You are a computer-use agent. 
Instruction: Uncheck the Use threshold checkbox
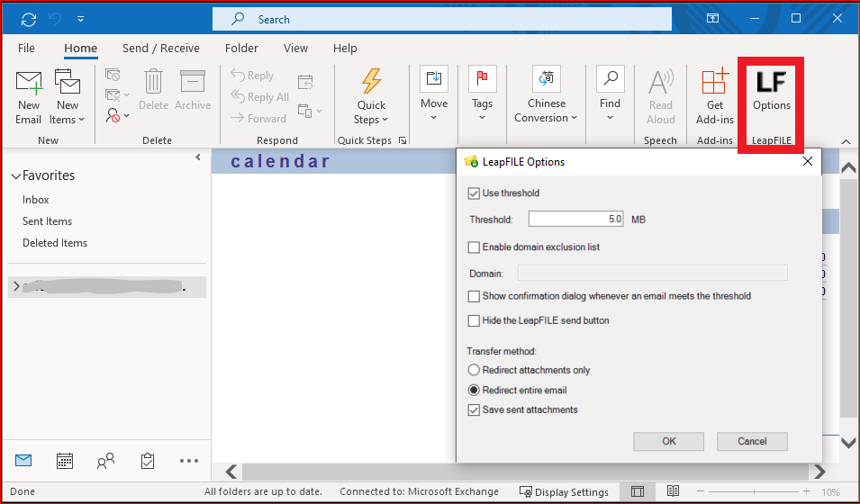pos(474,193)
